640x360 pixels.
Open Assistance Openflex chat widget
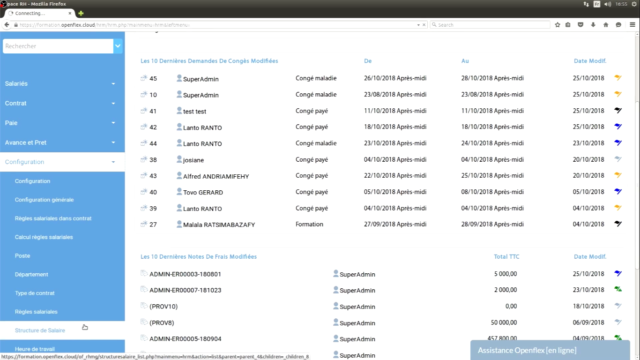550,350
